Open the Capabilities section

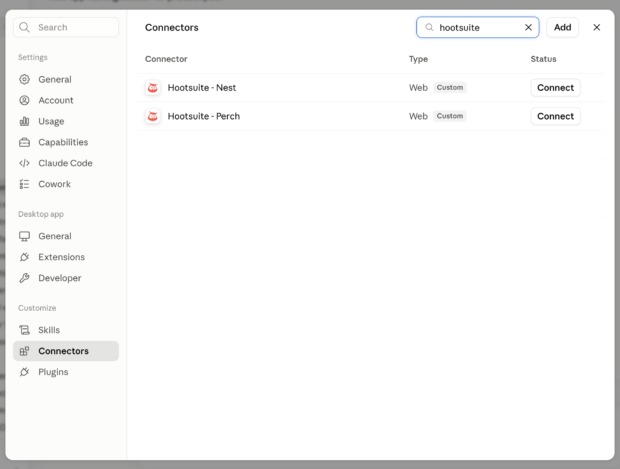click(66, 142)
